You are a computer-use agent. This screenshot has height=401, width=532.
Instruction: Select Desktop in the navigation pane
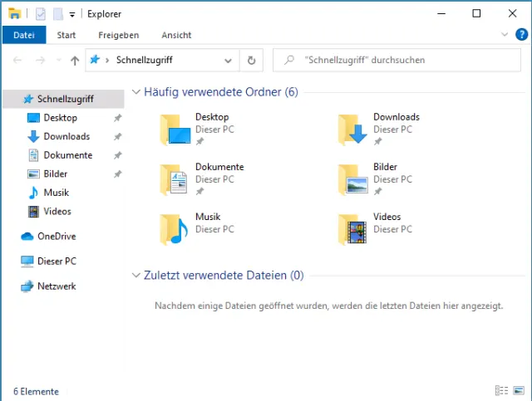[60, 118]
